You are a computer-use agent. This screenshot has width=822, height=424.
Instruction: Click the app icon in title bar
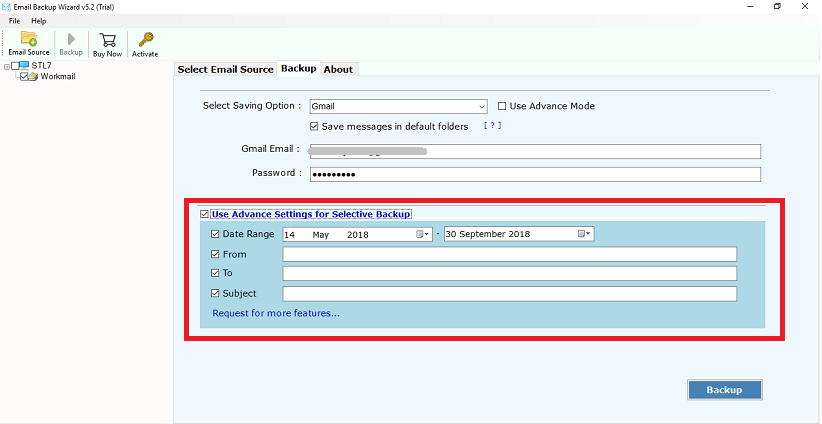coord(7,7)
